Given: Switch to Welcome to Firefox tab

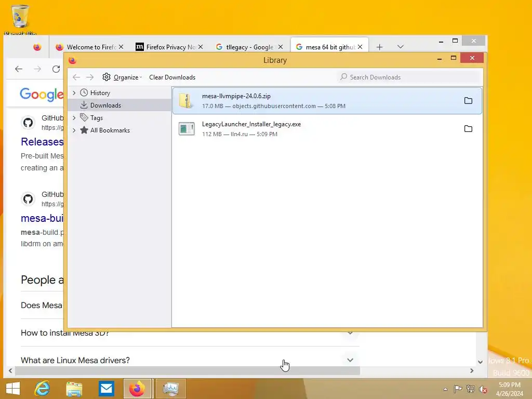Looking at the screenshot, I should pyautogui.click(x=89, y=47).
